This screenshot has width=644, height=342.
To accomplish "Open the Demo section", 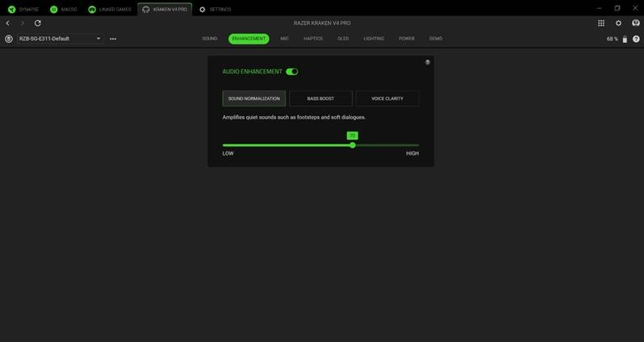I will tap(436, 39).
